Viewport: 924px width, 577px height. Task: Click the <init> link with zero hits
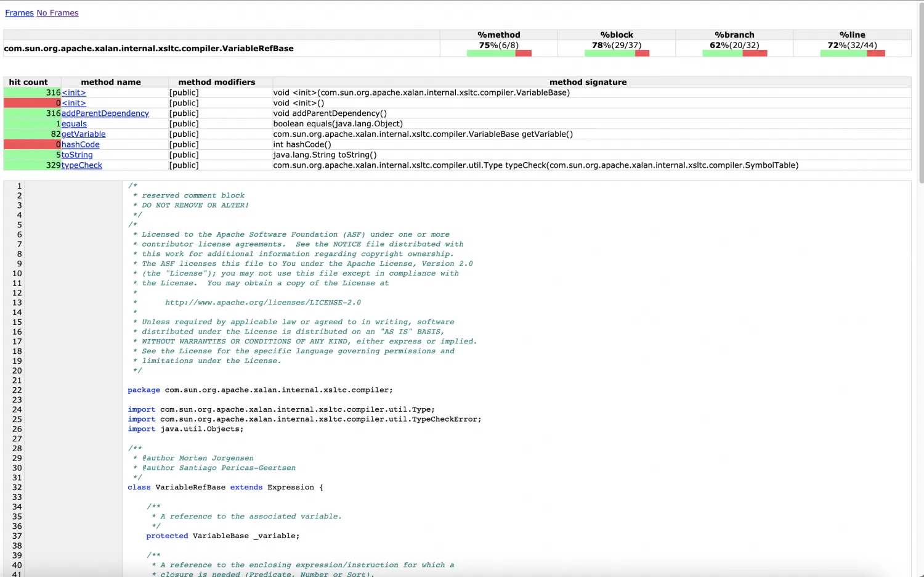pos(74,103)
